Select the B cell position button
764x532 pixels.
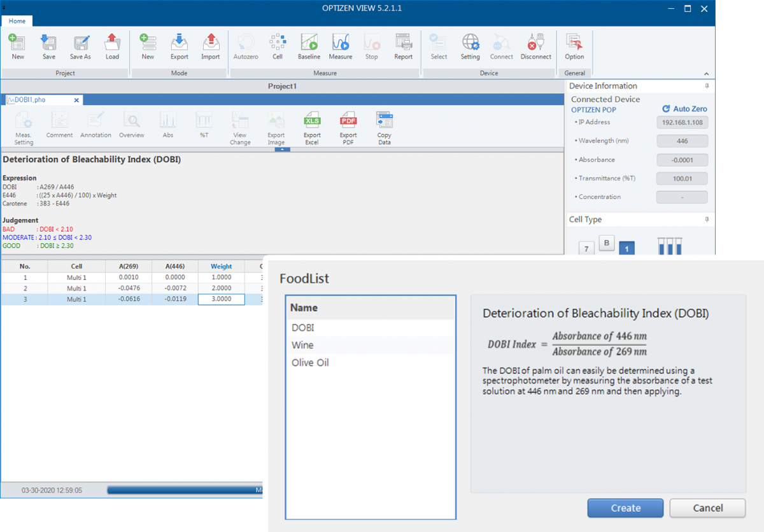click(607, 243)
